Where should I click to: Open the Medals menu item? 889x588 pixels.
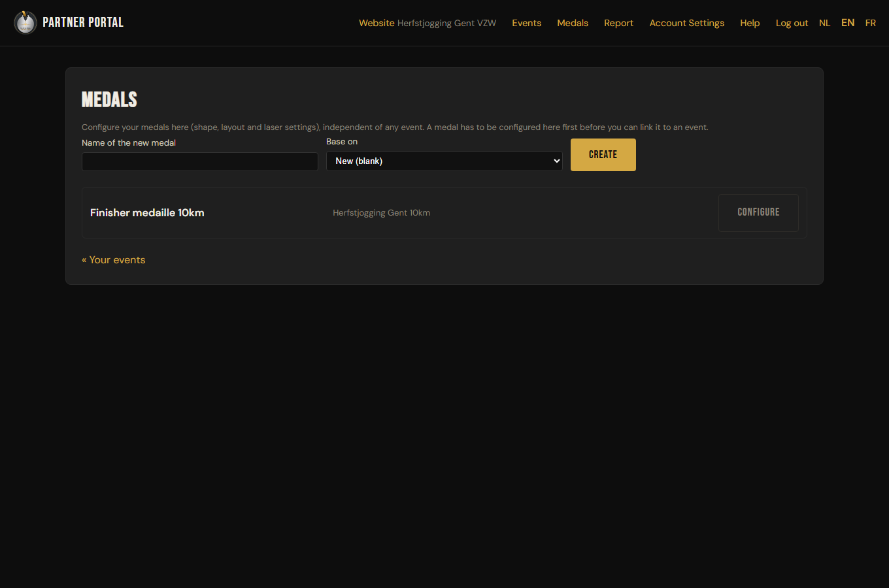[x=573, y=23]
